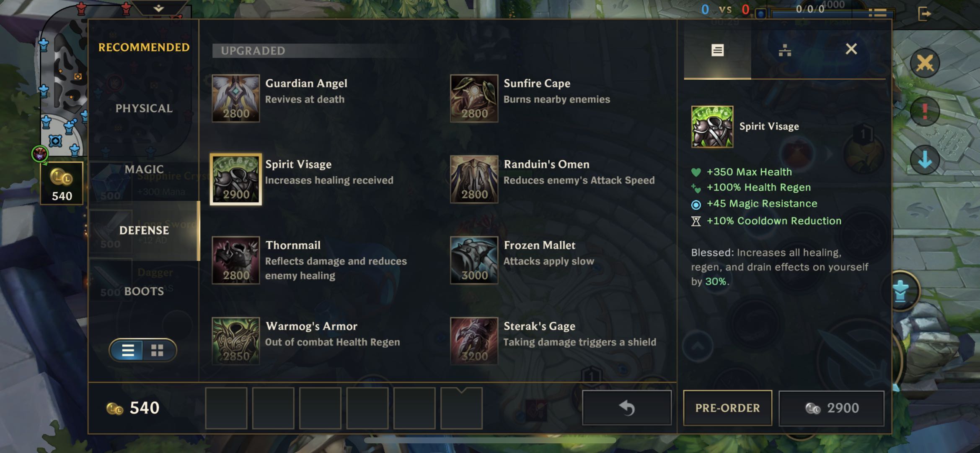
Task: Open the Physical items category
Action: pos(144,108)
